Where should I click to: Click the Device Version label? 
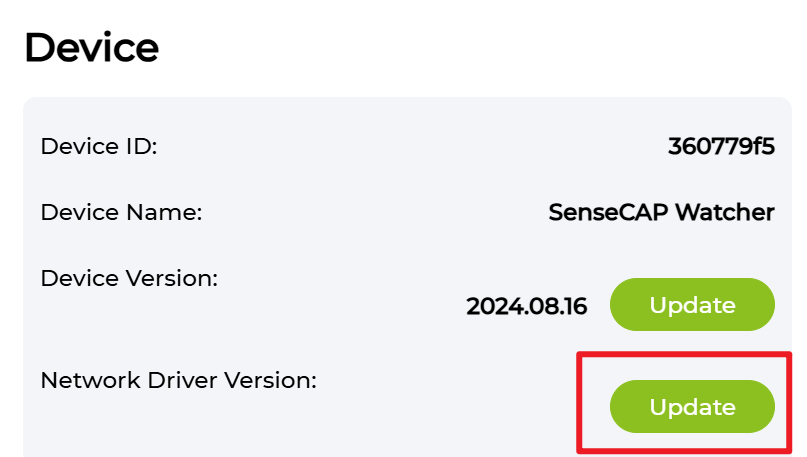(129, 278)
